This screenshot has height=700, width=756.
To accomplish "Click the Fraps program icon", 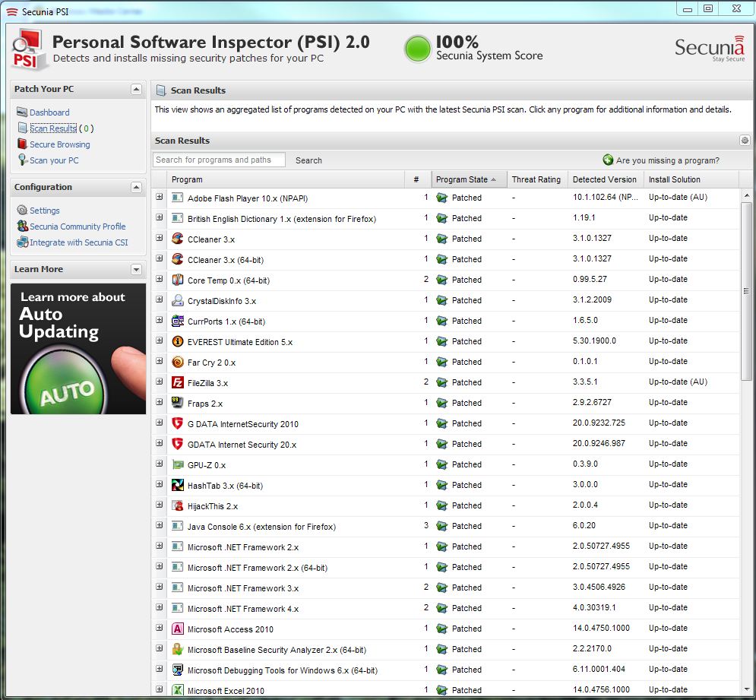I will click(178, 402).
